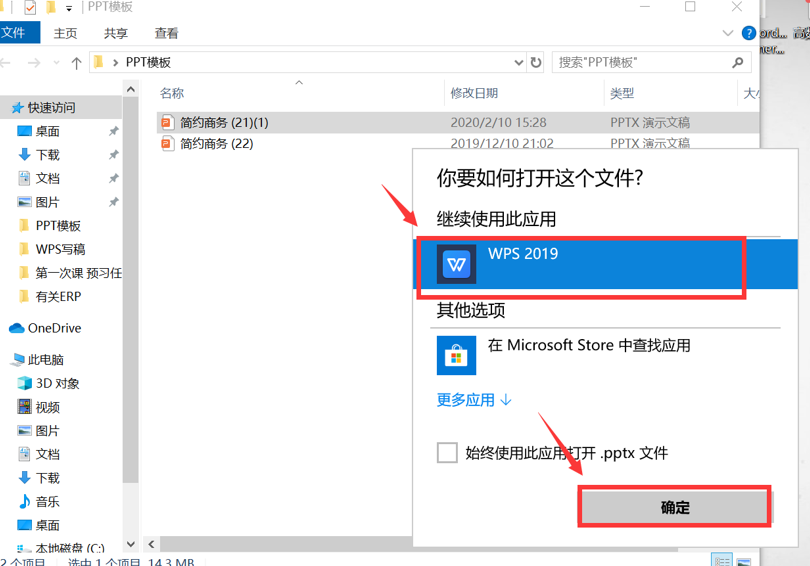
Task: Select file 简约商务 (21)(1)
Action: coord(457,122)
